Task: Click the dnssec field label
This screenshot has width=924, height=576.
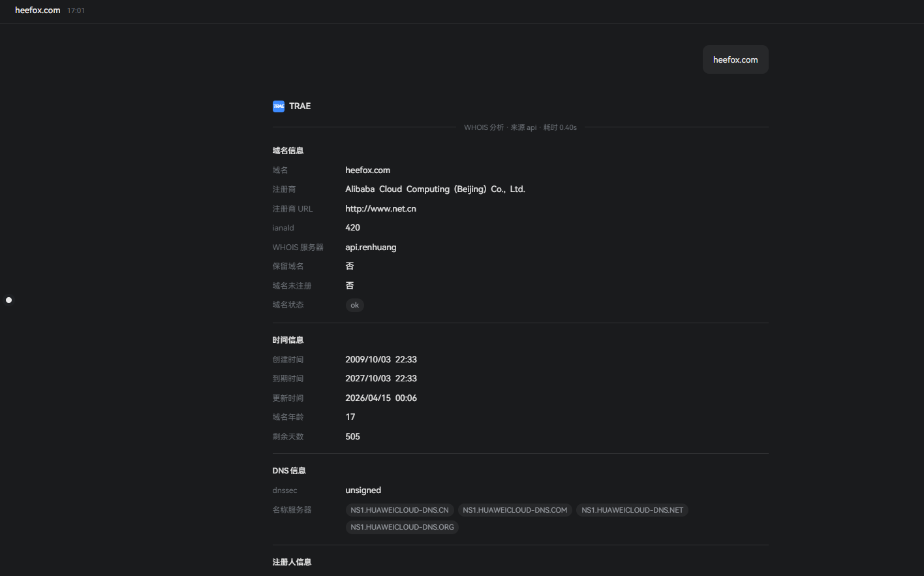Action: (x=285, y=490)
